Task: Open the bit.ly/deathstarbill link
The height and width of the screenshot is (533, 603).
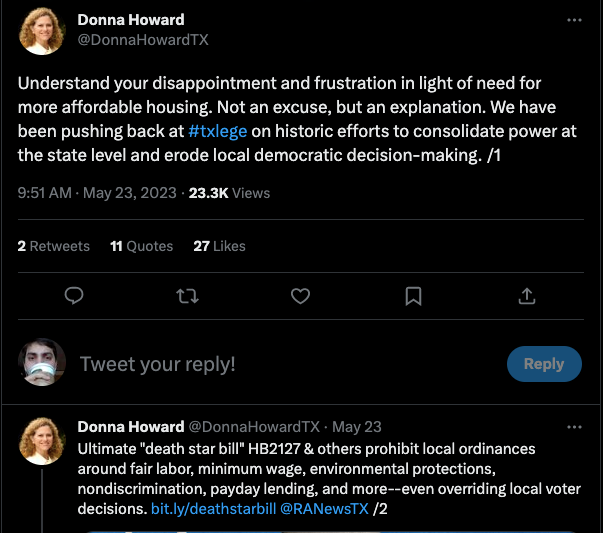Action: [x=213, y=509]
